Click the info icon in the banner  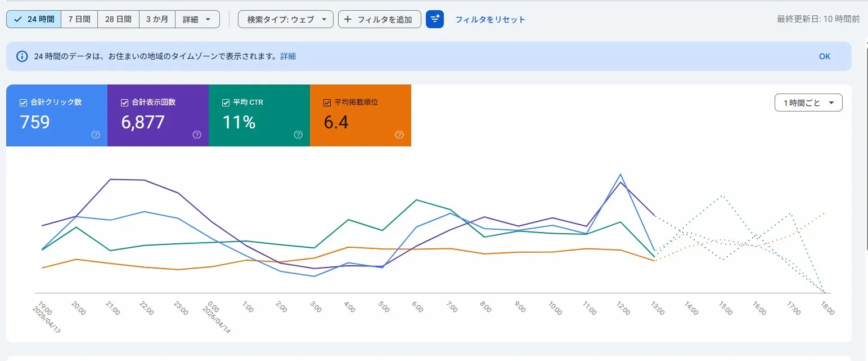pyautogui.click(x=22, y=56)
